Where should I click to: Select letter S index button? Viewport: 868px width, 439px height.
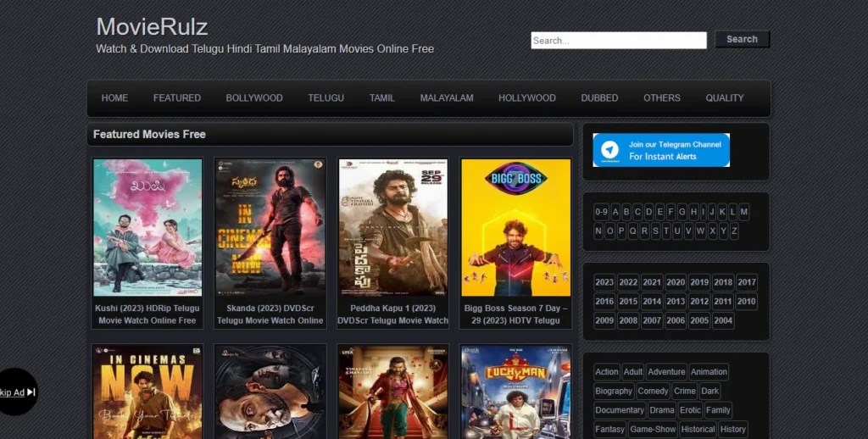pos(655,231)
